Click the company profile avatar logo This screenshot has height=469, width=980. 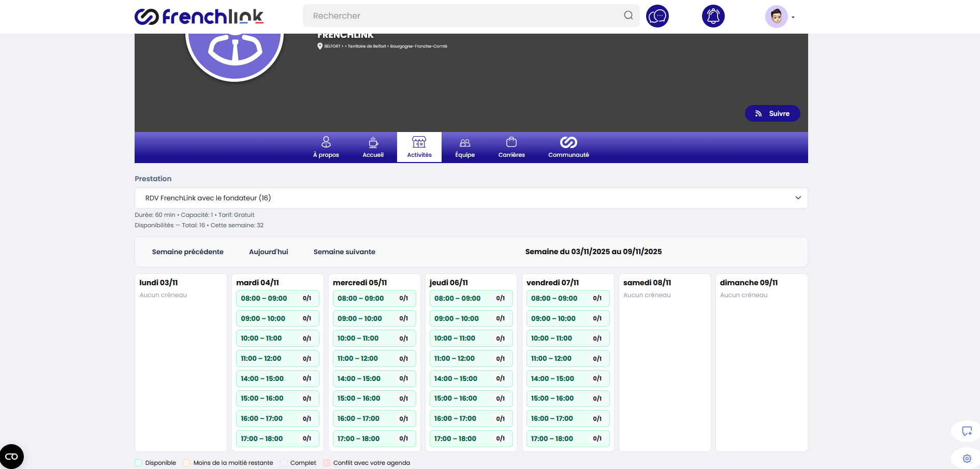click(x=235, y=52)
